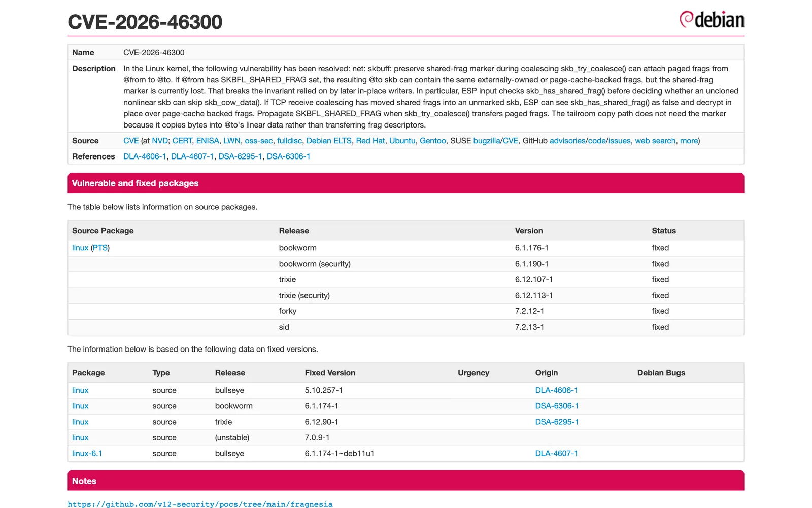Click the web search link

pos(655,141)
